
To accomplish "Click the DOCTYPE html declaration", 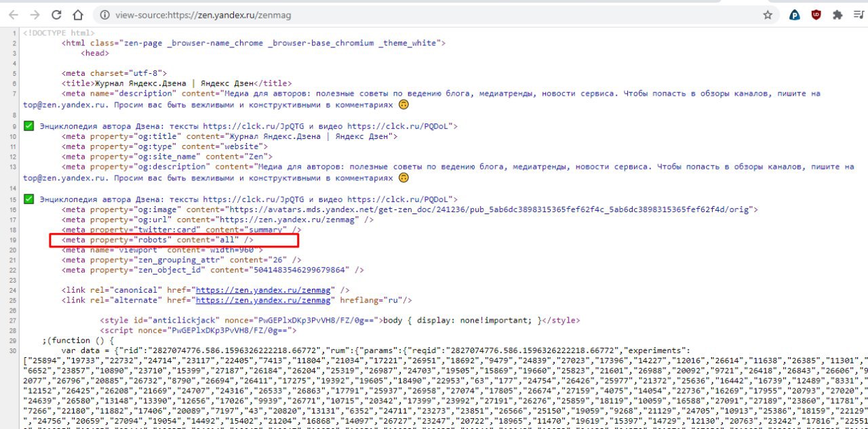I will [59, 33].
